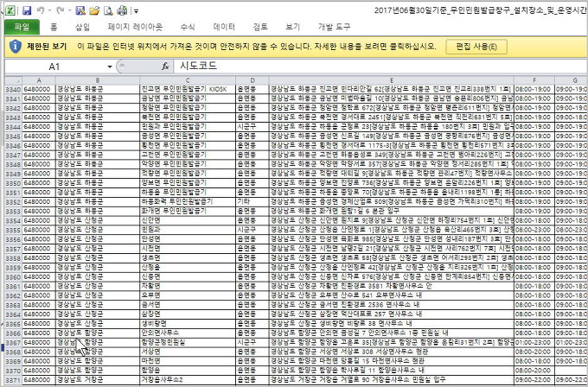This screenshot has height=387, width=588.
Task: Click the 6480000 cell in row 3340
Action: (x=39, y=89)
